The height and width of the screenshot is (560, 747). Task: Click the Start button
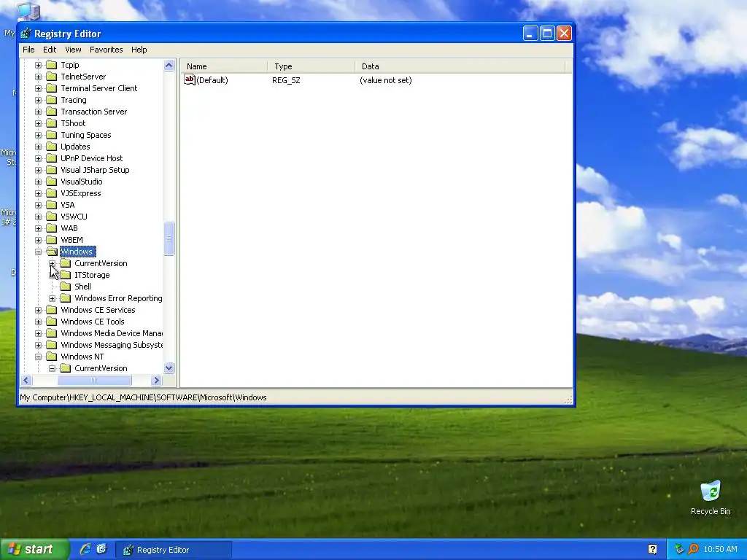34,549
